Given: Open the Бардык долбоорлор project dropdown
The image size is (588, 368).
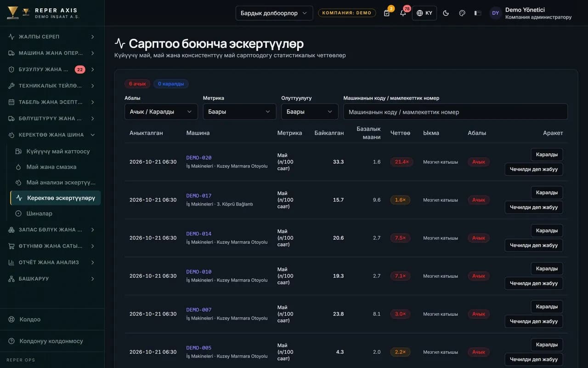Looking at the screenshot, I should pyautogui.click(x=274, y=13).
